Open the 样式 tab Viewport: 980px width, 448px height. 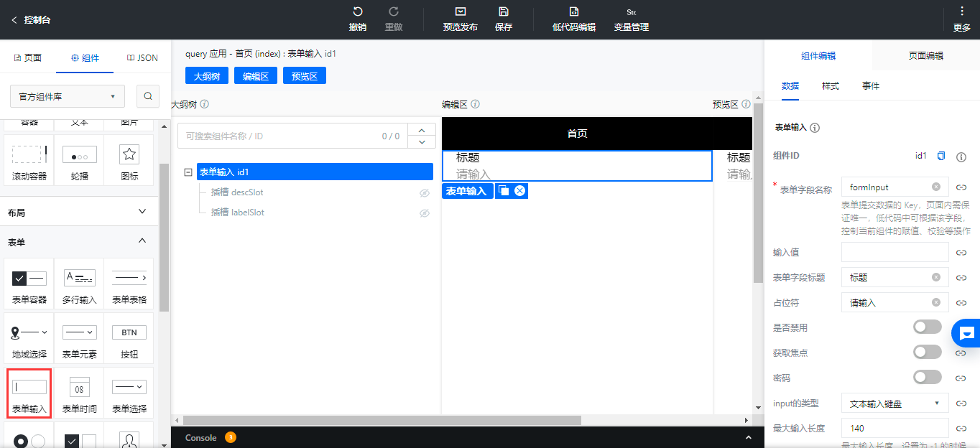click(831, 86)
